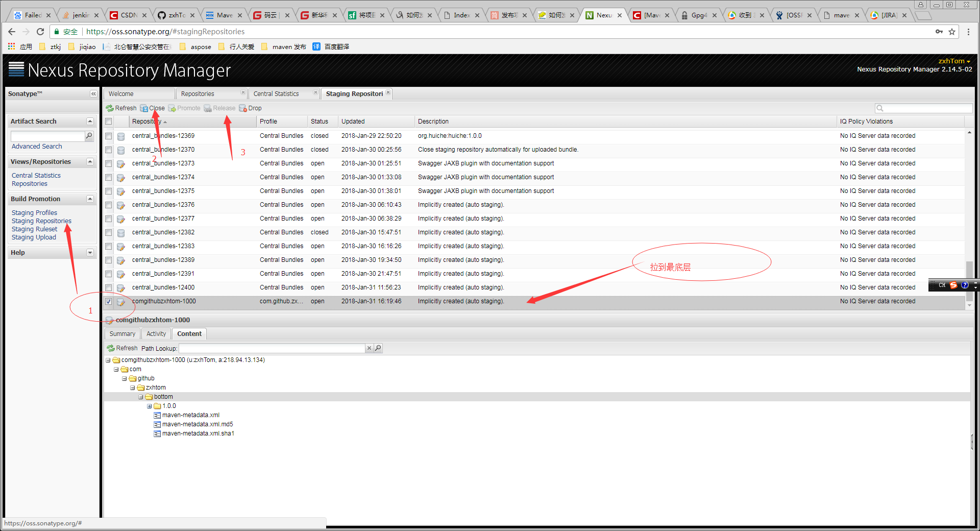Open the sidebar Central Statistics link
This screenshot has width=980, height=531.
(36, 176)
